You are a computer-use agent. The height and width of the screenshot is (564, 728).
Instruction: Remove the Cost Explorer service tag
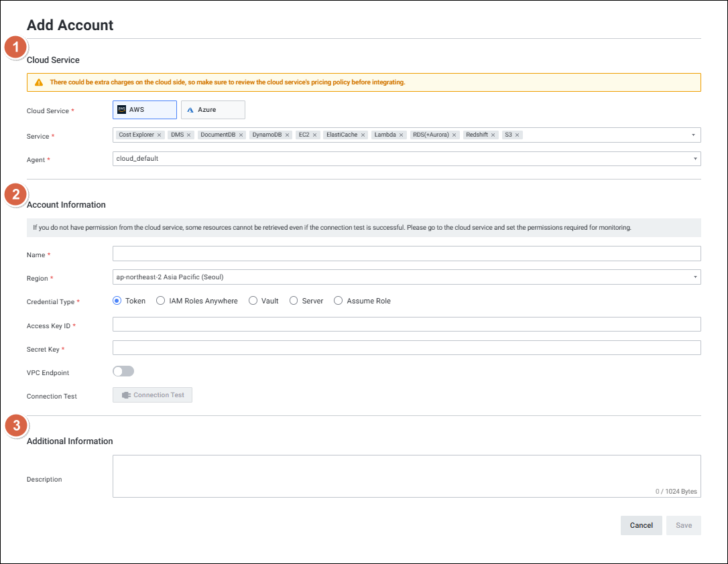[159, 135]
